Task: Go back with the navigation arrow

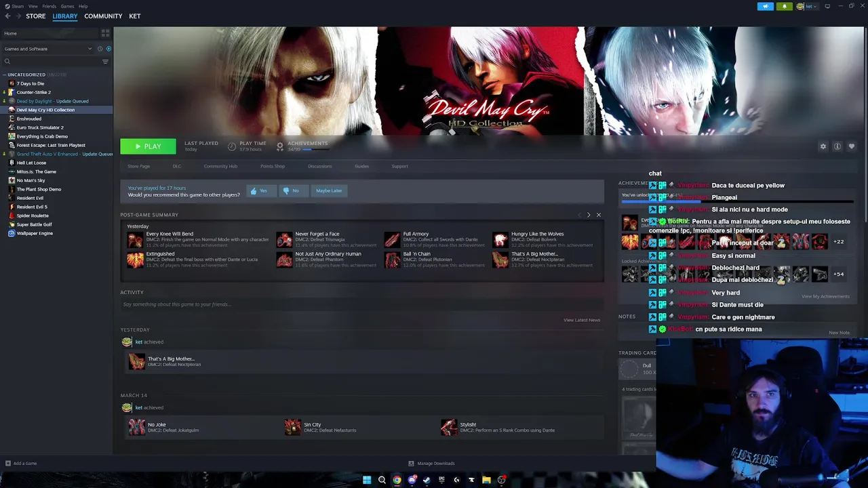Action: 8,16
